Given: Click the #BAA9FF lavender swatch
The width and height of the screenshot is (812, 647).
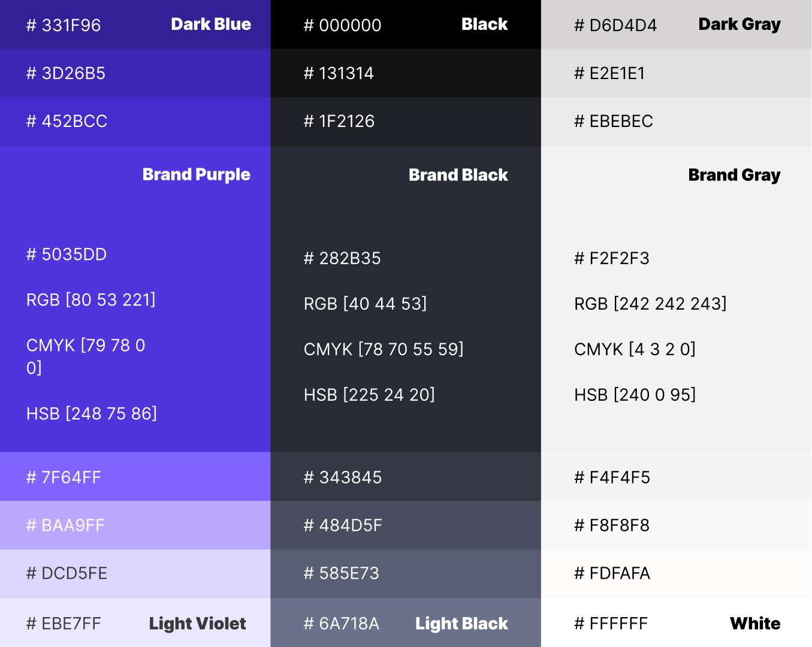Looking at the screenshot, I should pyautogui.click(x=135, y=525).
